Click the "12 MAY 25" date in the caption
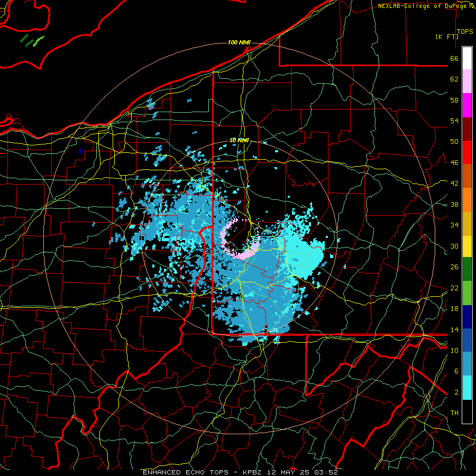This screenshot has width=476, height=476. tap(289, 472)
